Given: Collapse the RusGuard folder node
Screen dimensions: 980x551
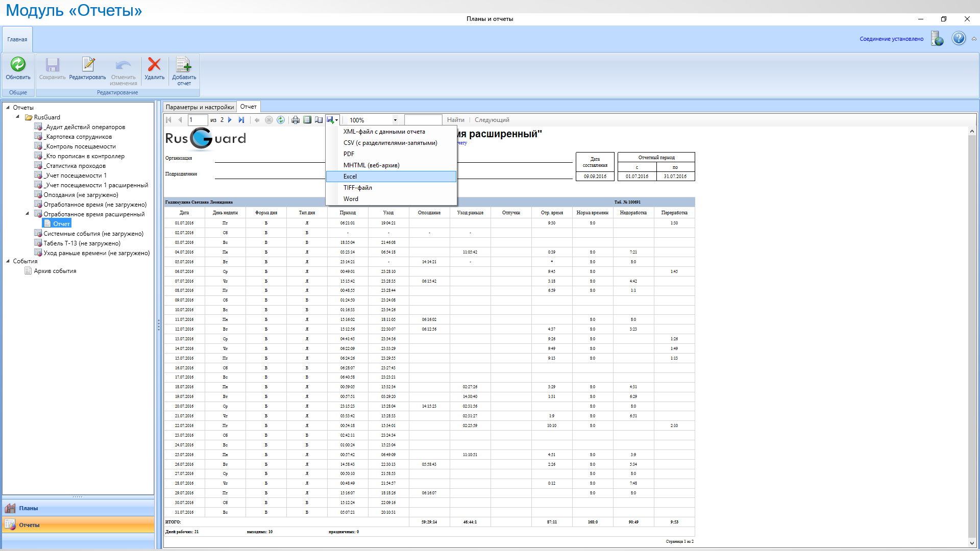Looking at the screenshot, I should 18,117.
